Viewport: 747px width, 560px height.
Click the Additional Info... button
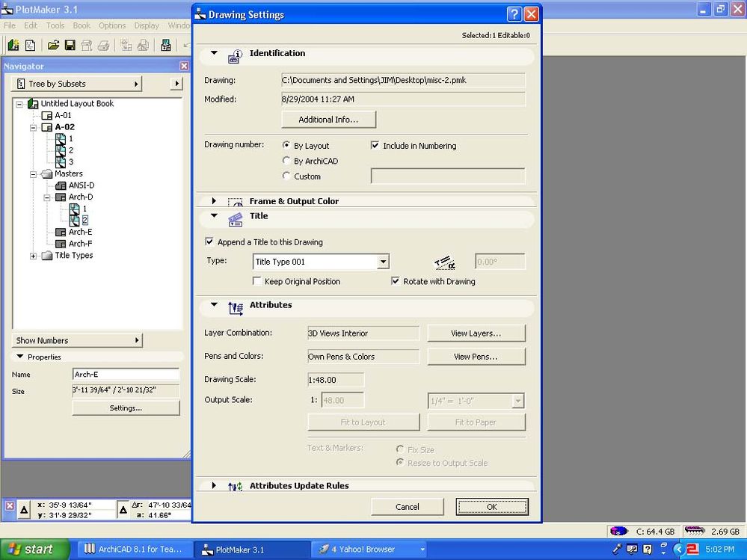[329, 120]
